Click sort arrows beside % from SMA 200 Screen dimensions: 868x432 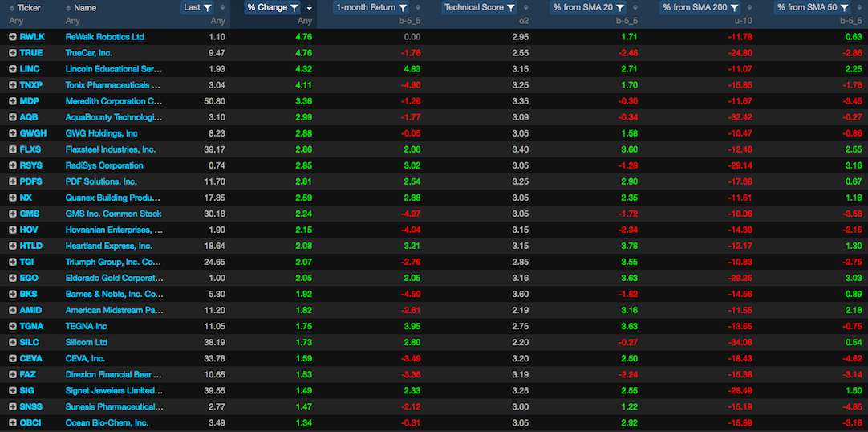pos(749,8)
